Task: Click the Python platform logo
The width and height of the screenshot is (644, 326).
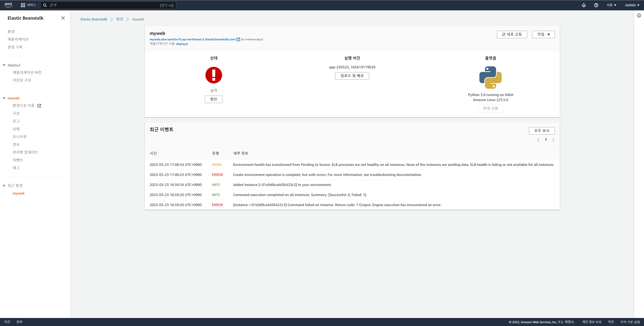Action: (491, 77)
